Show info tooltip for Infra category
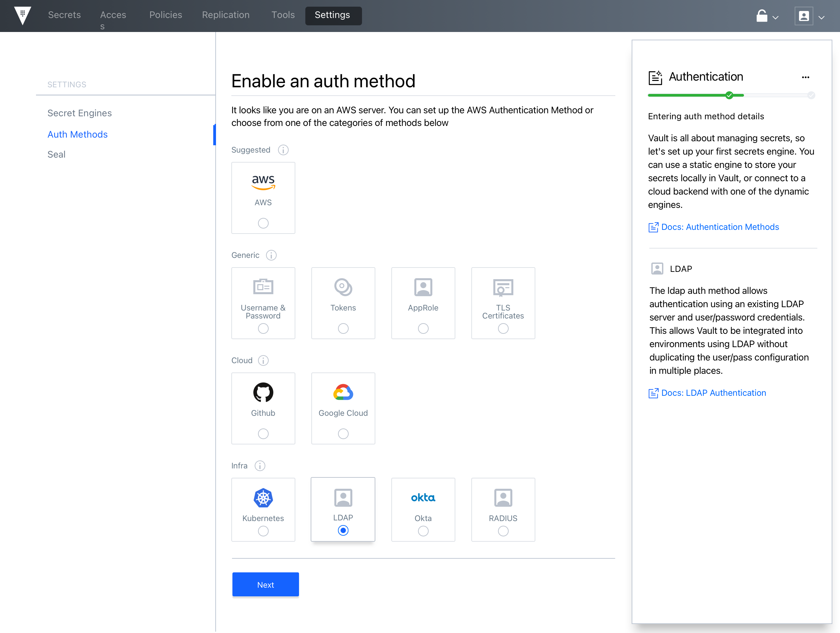840x633 pixels. pos(260,466)
